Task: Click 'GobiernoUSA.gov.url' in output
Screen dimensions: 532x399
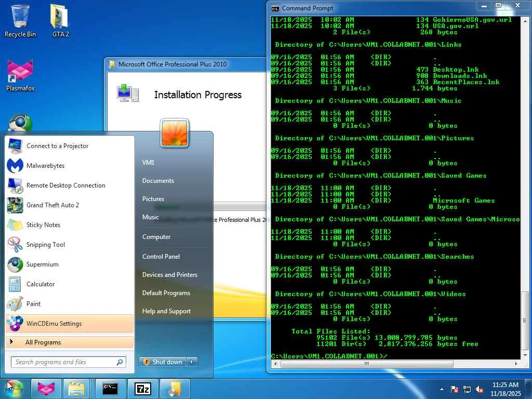Action: [x=472, y=20]
